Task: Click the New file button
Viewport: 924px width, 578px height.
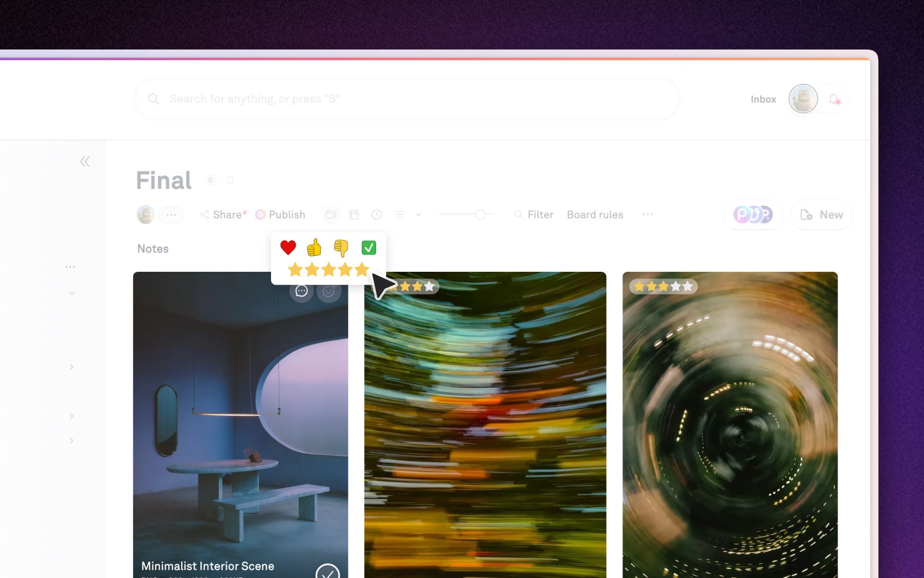Action: point(822,215)
